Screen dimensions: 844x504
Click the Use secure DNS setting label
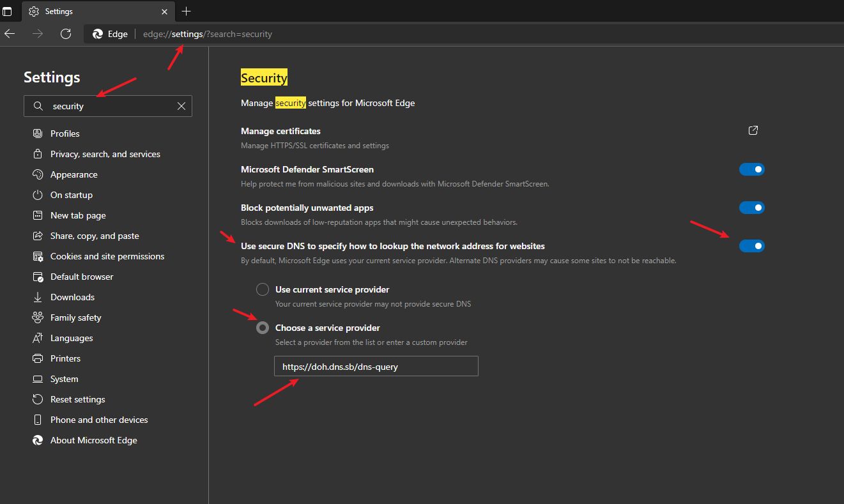pyautogui.click(x=393, y=246)
